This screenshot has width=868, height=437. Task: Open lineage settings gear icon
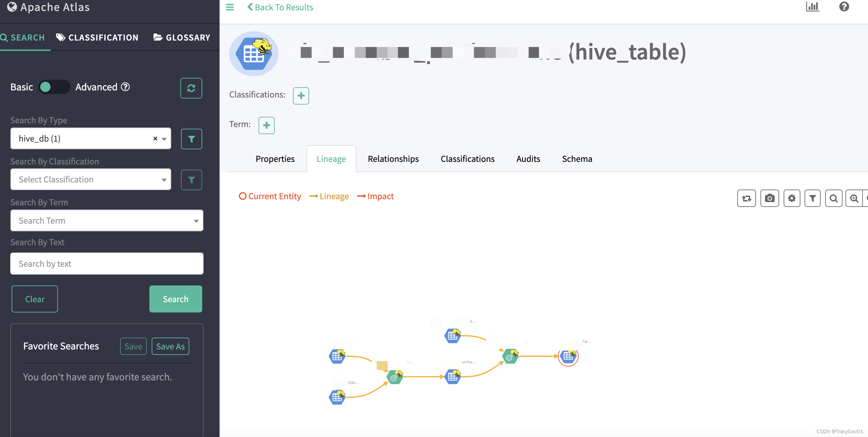coord(791,198)
